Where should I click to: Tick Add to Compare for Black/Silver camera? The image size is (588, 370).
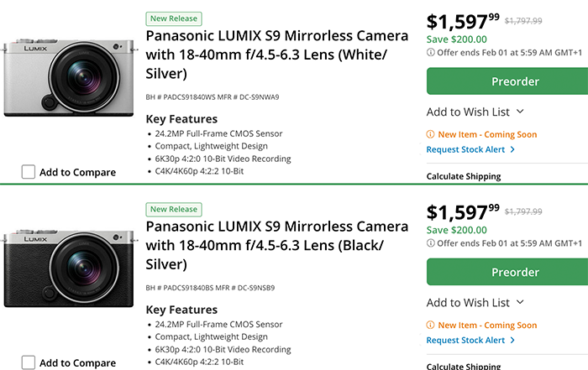(29, 362)
